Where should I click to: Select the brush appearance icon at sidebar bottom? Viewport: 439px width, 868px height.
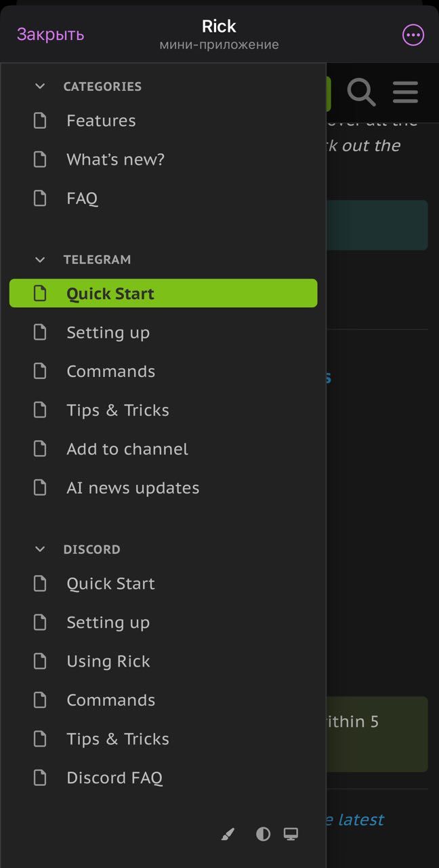tap(228, 833)
